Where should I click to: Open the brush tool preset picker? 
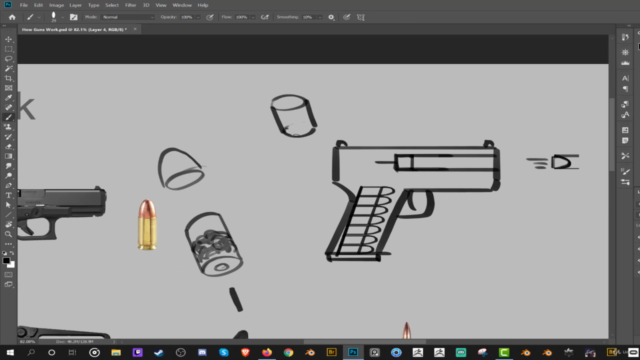pyautogui.click(x=32, y=17)
